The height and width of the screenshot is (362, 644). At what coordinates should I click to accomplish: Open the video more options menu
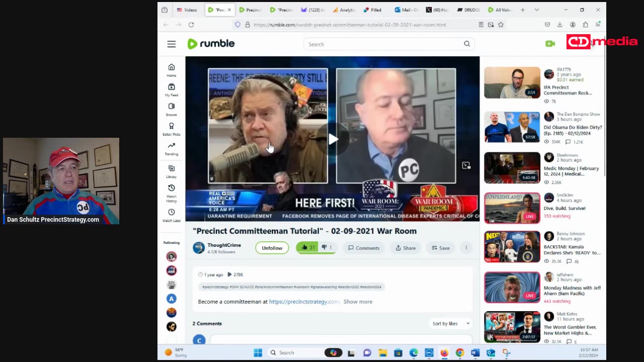(466, 248)
